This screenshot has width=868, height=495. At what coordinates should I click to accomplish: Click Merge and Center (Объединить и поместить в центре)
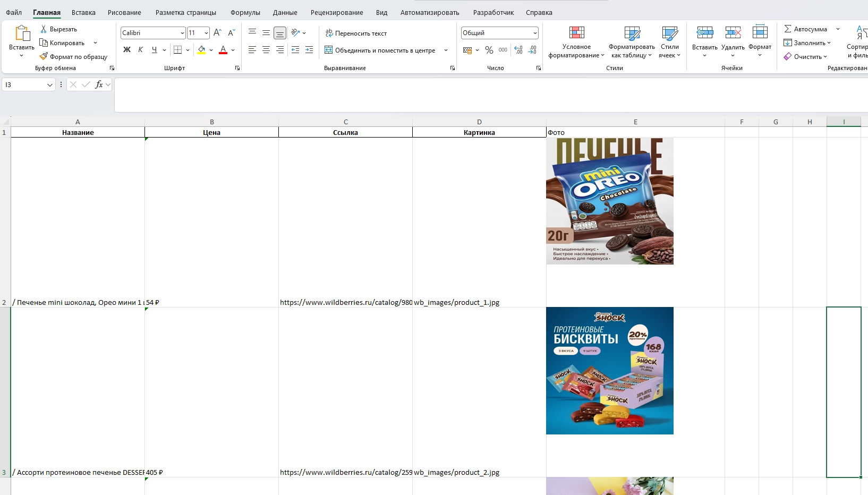[380, 50]
